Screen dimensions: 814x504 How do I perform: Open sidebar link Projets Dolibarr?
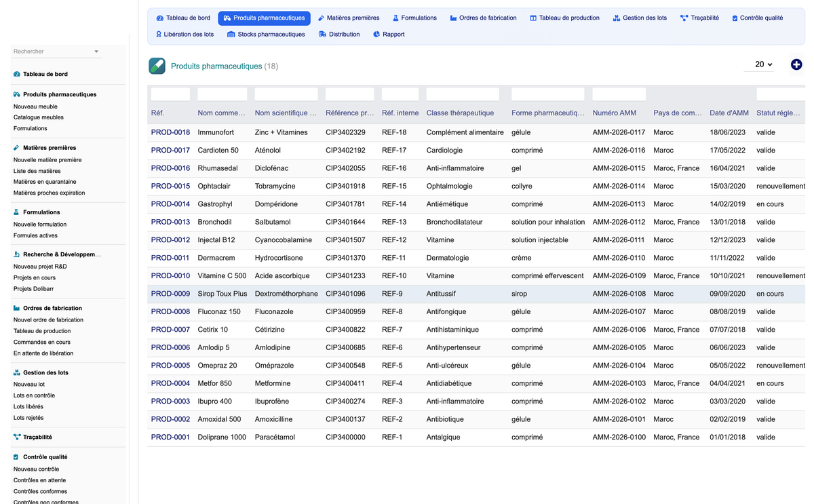tap(35, 289)
